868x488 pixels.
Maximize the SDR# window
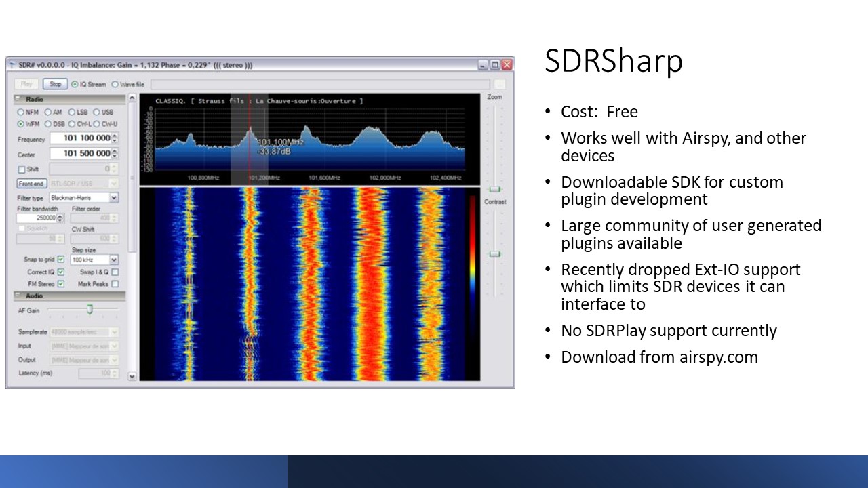pos(495,65)
